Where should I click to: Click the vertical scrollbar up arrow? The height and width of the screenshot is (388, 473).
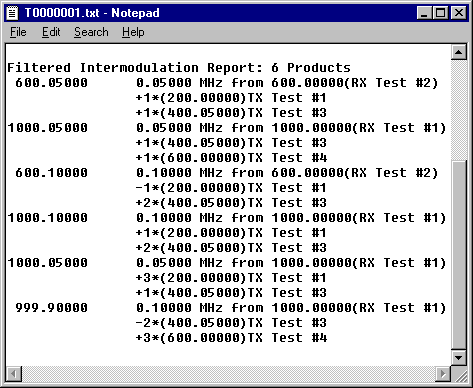(x=459, y=52)
